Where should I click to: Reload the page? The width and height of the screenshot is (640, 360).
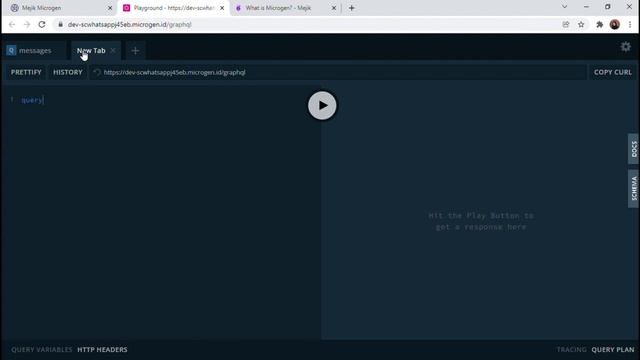coord(42,24)
